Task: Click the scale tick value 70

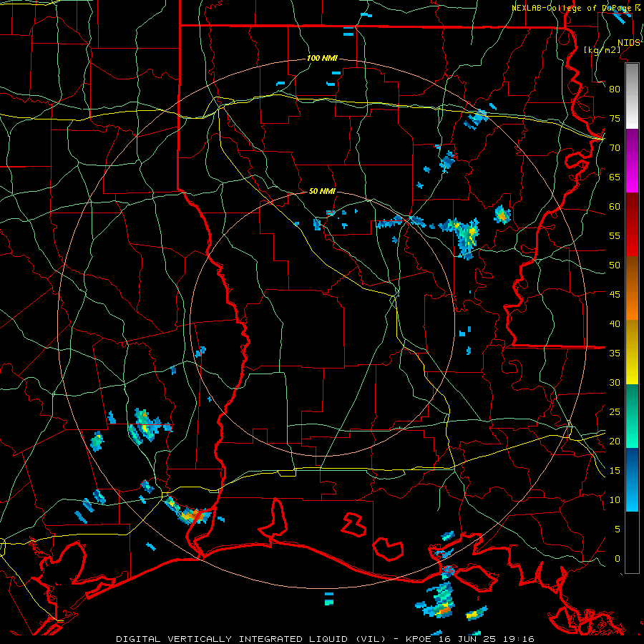Action: [615, 148]
